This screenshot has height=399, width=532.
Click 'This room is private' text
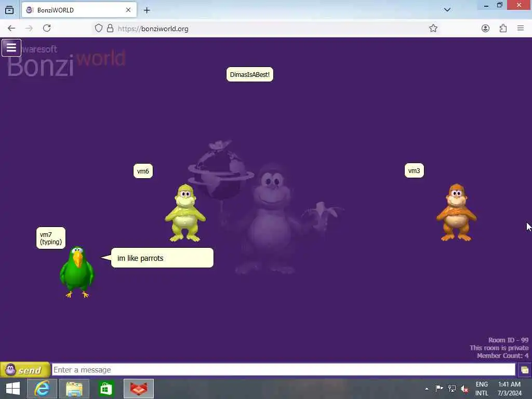[x=499, y=348]
